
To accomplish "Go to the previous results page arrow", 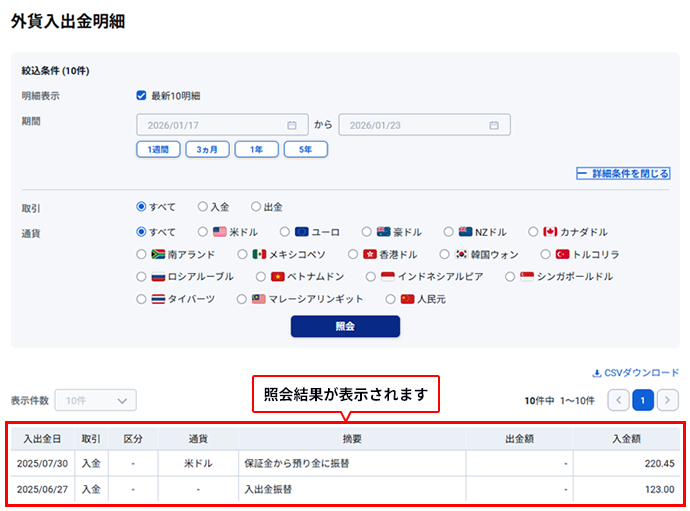I will tap(619, 400).
